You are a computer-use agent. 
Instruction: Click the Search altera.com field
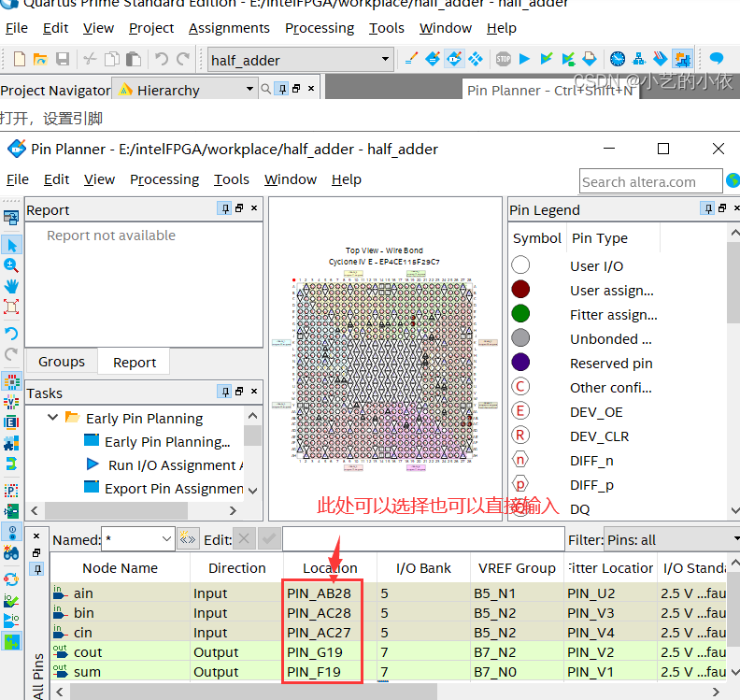pyautogui.click(x=650, y=181)
